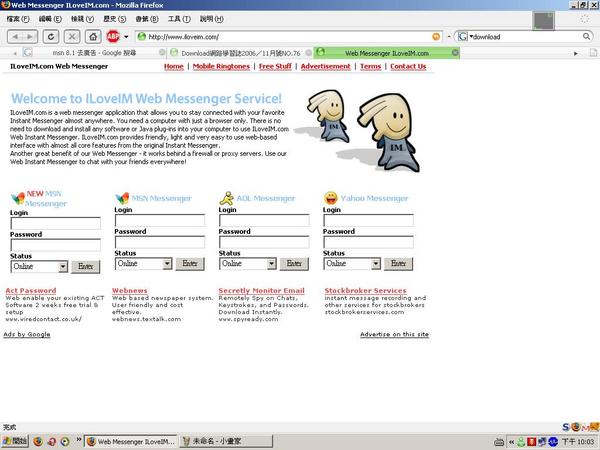The image size is (600, 450).
Task: Click the Yahoo Messenger login field
Action: 368,220
